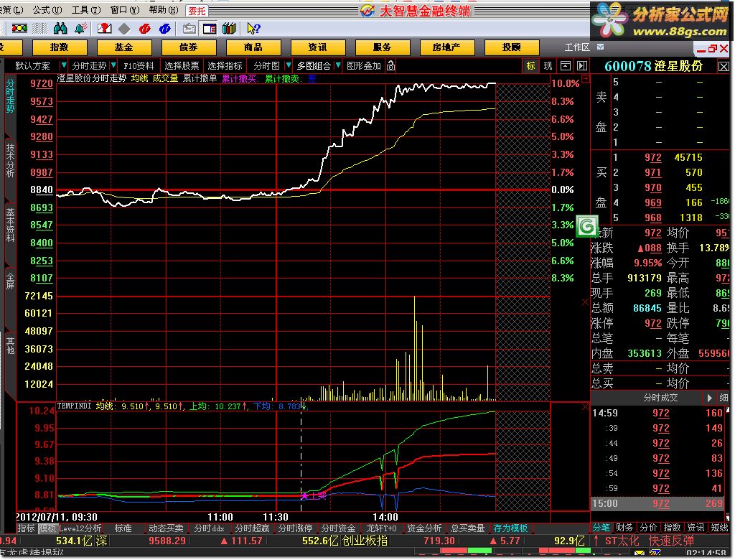Click the 服务 category button
735x560 pixels.
coord(383,47)
